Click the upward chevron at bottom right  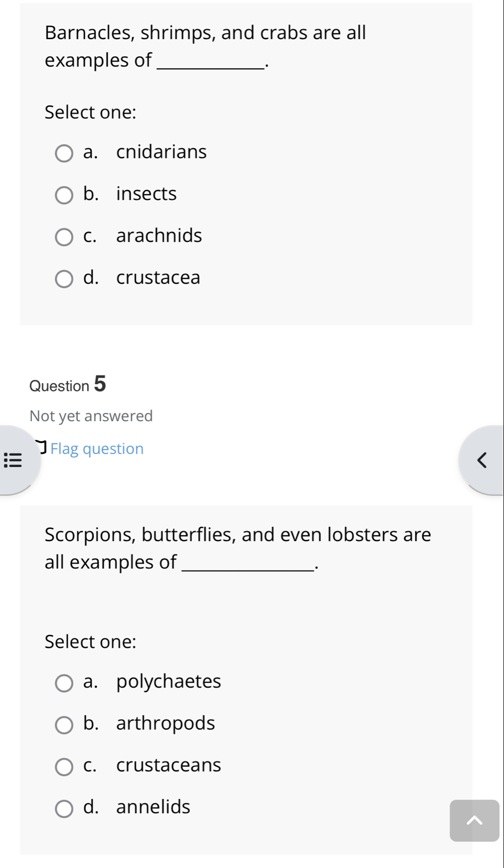tap(474, 821)
